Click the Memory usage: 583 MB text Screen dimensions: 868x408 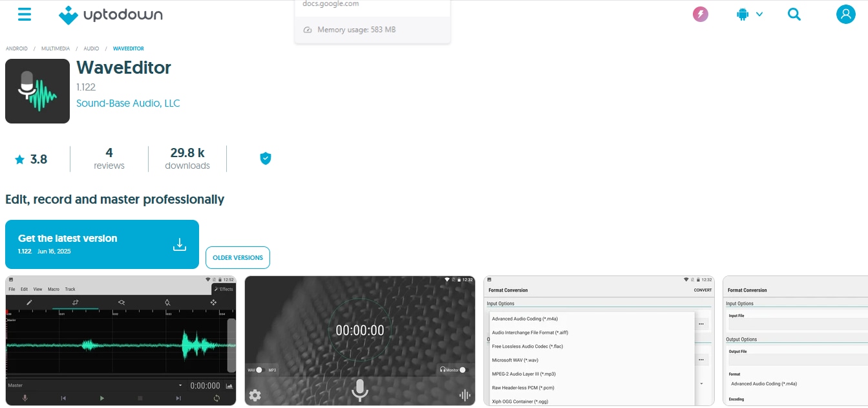pyautogui.click(x=356, y=30)
